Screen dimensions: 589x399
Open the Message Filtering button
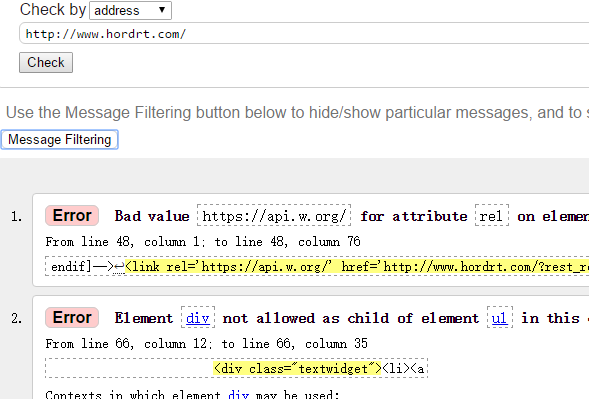point(59,139)
